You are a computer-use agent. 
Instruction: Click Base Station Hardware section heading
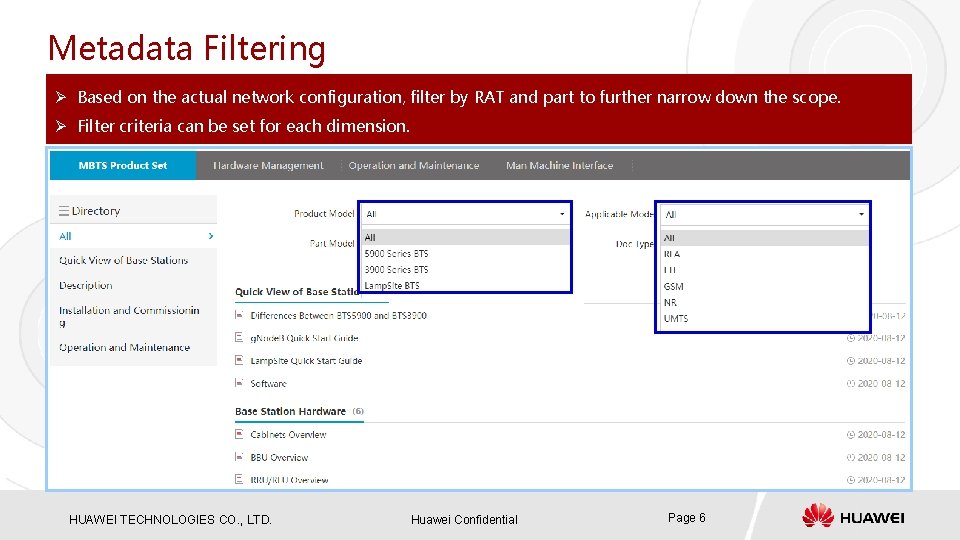(290, 411)
